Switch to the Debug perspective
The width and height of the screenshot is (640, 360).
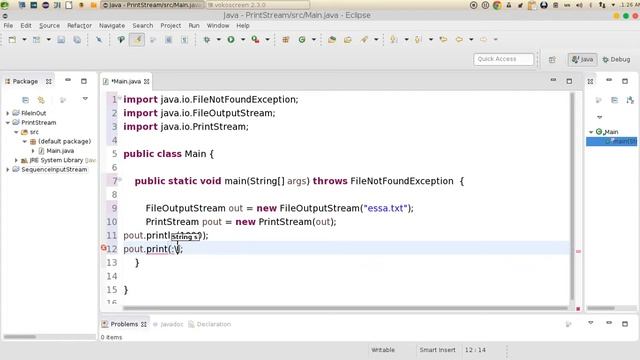click(616, 60)
